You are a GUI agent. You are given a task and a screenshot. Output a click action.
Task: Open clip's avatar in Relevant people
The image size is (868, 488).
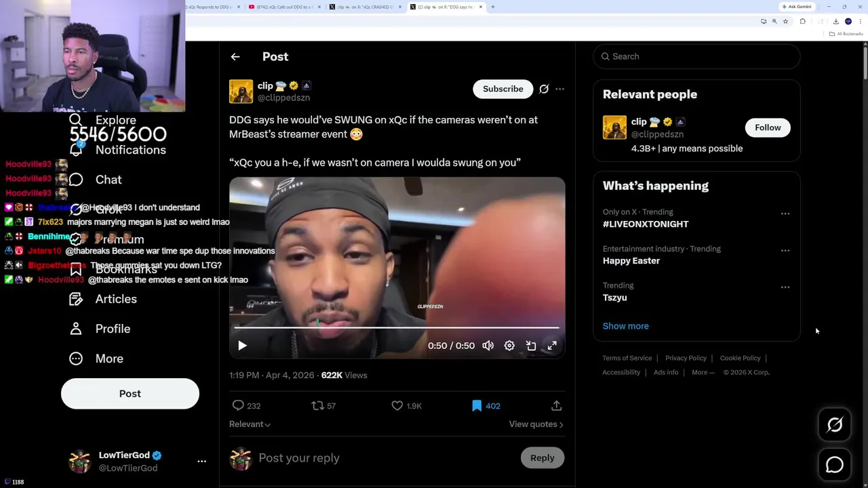[x=614, y=127]
